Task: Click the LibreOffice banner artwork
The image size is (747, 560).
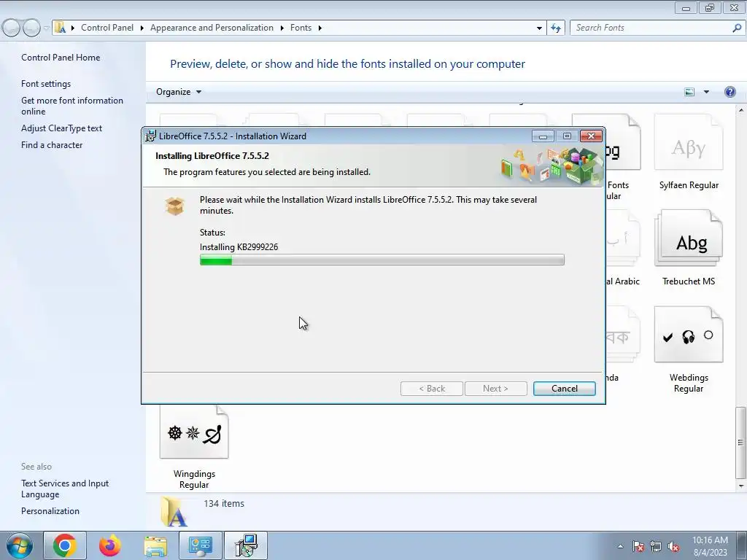Action: click(x=551, y=166)
